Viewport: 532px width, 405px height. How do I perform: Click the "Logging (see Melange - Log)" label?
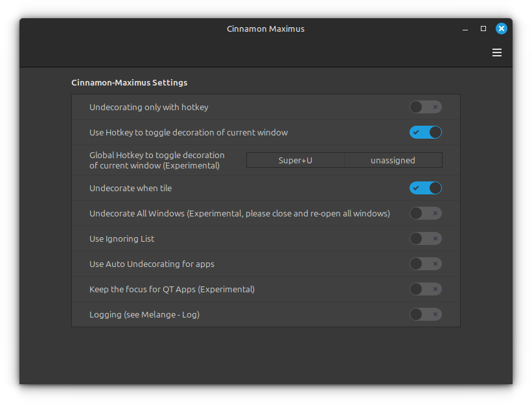click(x=143, y=314)
